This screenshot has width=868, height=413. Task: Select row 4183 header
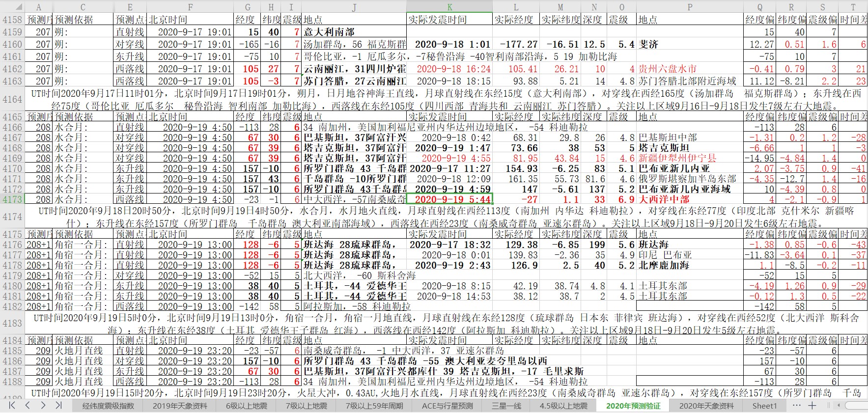tap(12, 323)
